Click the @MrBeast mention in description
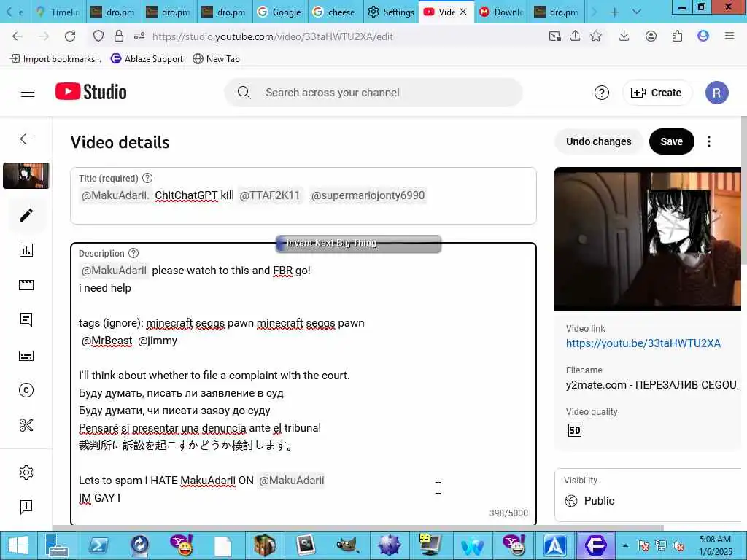The height and width of the screenshot is (560, 747). click(x=107, y=341)
